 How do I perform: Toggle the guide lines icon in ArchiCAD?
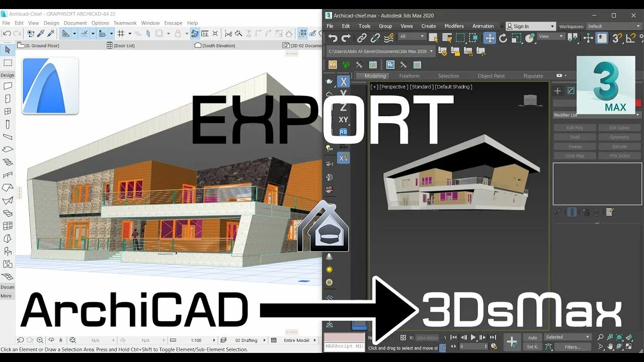point(85,34)
